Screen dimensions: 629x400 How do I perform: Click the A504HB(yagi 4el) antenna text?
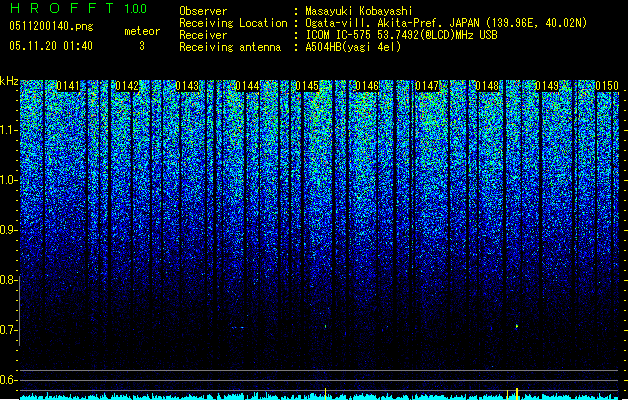click(x=353, y=47)
